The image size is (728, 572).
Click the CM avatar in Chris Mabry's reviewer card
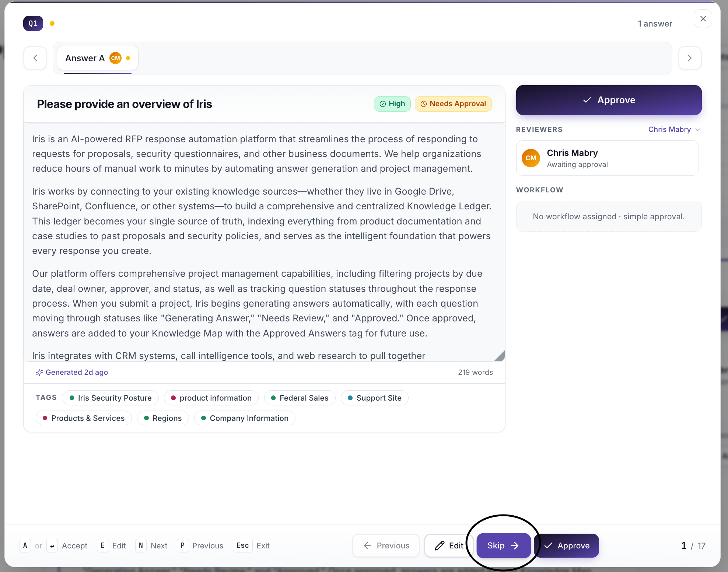531,158
